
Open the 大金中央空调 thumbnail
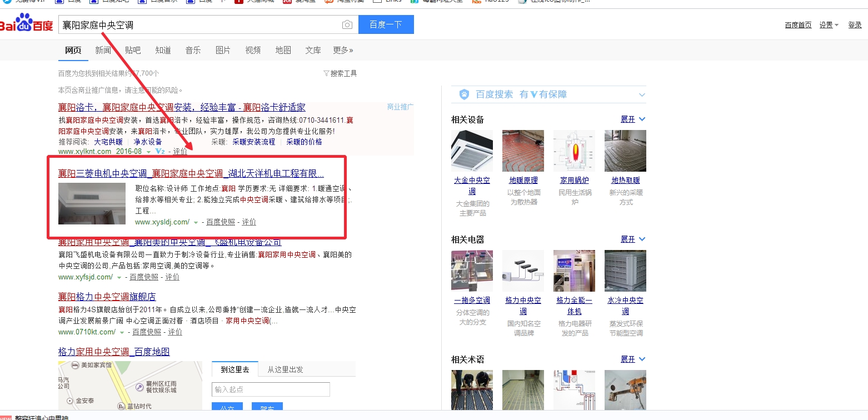[x=472, y=151]
